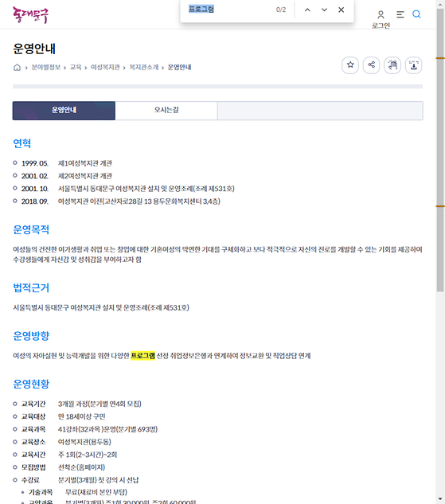Click the 교육장소 row label
445x504 pixels.
[x=33, y=442]
